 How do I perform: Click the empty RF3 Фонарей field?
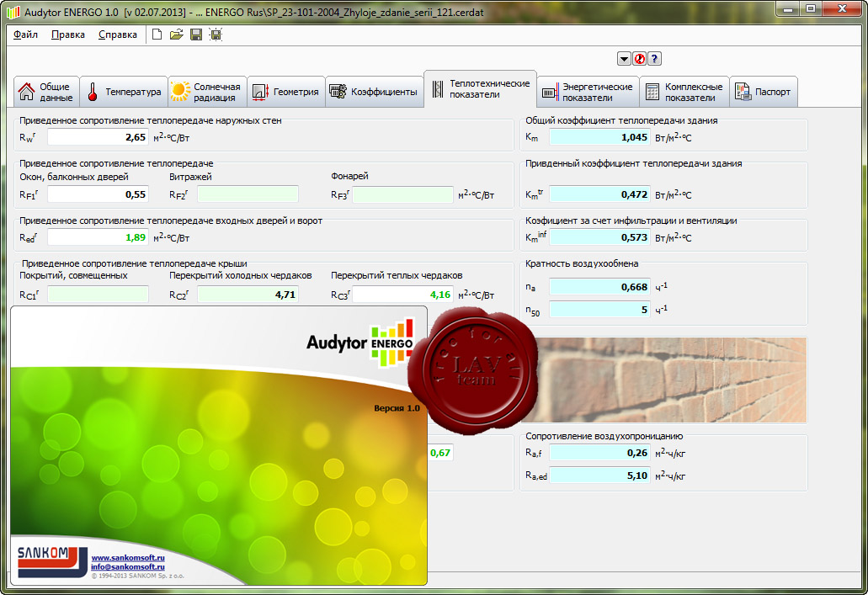click(x=403, y=194)
